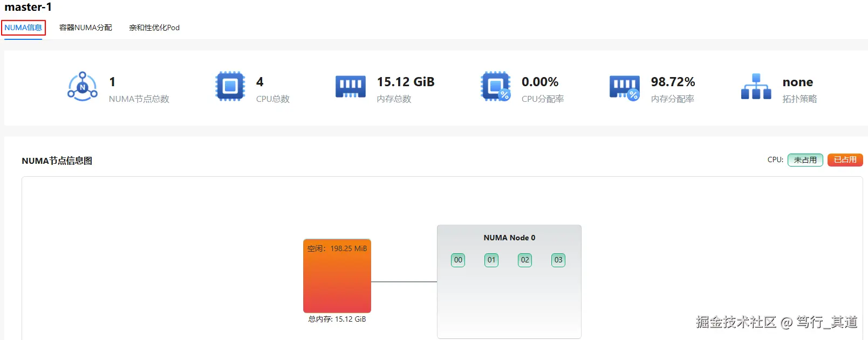This screenshot has width=868, height=340.
Task: Toggle the 已占用 CPU legend
Action: (845, 160)
